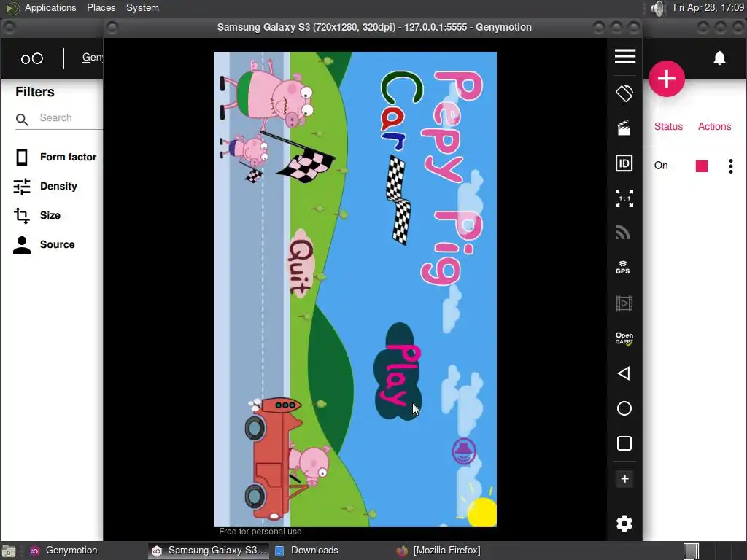Sort by the Status column header
This screenshot has height=560, width=747.
668,126
